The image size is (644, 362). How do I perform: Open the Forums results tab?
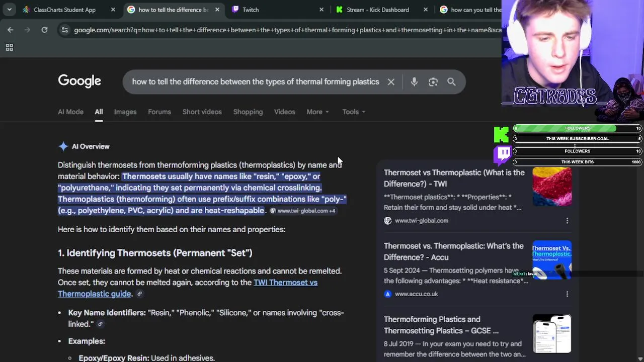(159, 112)
